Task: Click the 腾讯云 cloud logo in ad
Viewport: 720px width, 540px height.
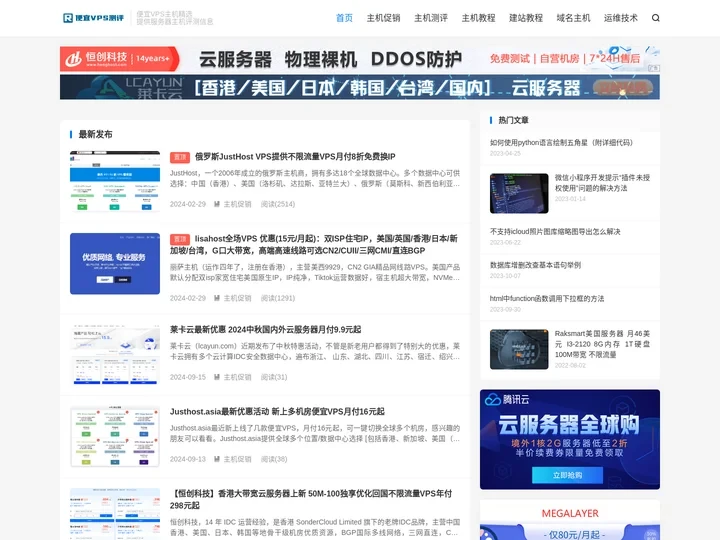Action: pyautogui.click(x=507, y=399)
